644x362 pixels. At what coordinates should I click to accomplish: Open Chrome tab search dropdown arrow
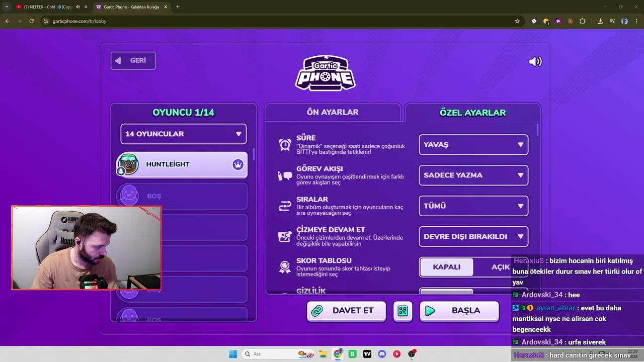[x=7, y=7]
